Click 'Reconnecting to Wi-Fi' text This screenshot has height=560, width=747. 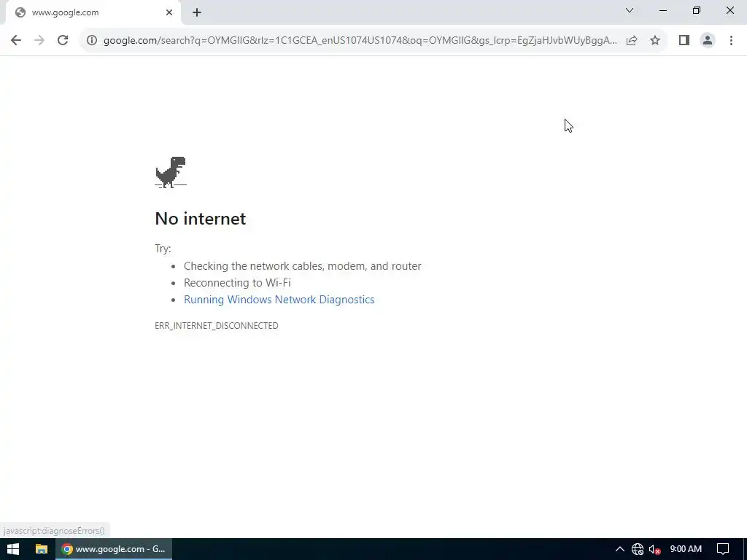point(237,283)
